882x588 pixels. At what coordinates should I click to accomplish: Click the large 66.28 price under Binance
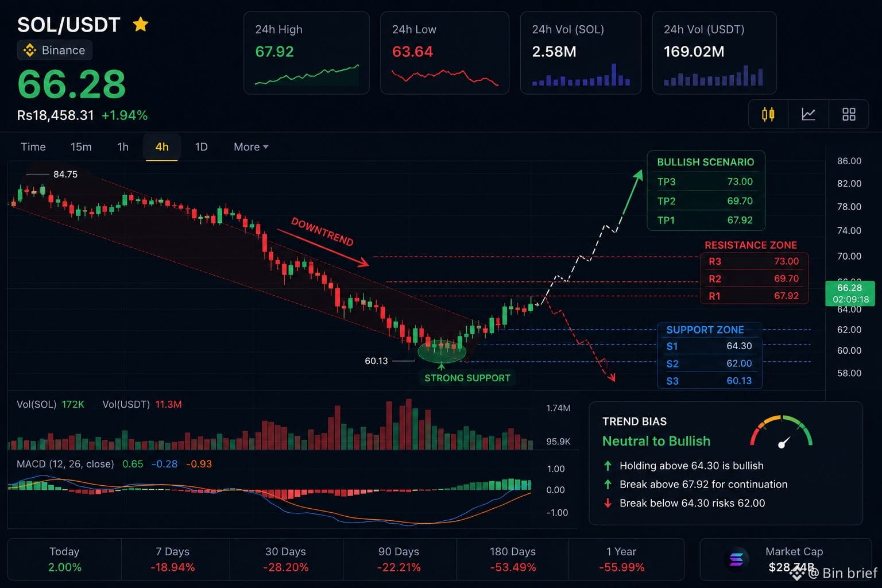72,84
